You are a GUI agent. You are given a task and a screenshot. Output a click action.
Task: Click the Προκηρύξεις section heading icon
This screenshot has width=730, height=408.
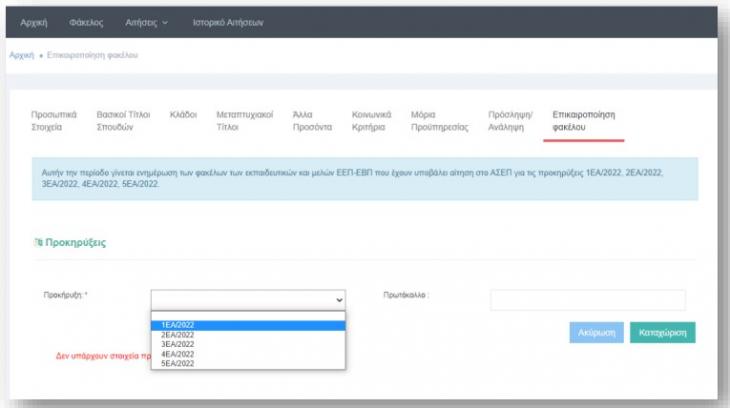[x=39, y=243]
